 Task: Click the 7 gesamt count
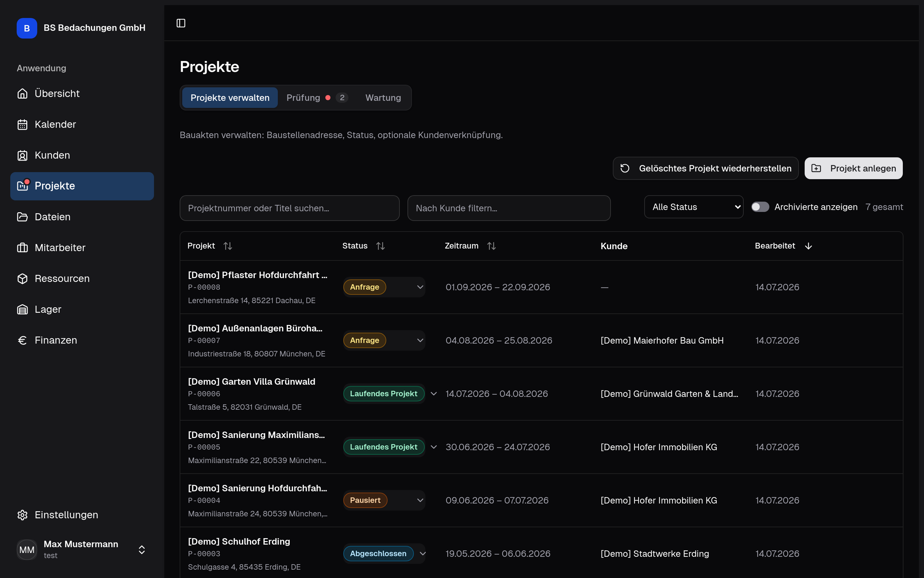pyautogui.click(x=884, y=207)
